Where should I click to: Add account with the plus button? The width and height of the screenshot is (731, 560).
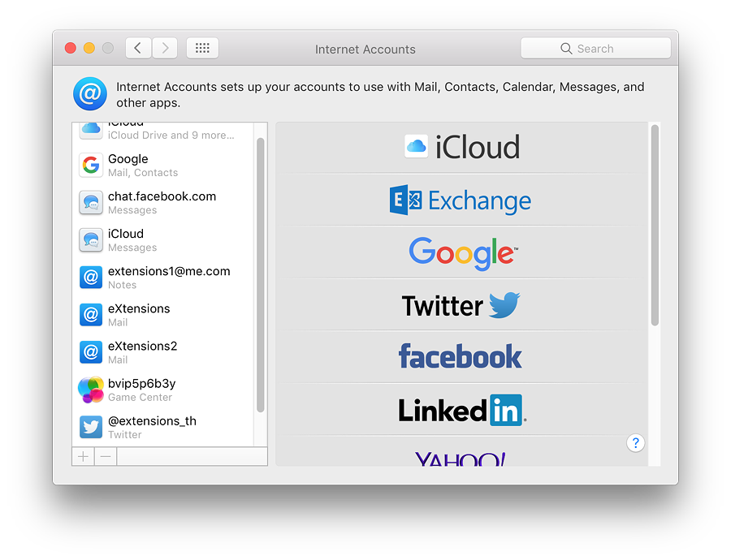pos(83,457)
